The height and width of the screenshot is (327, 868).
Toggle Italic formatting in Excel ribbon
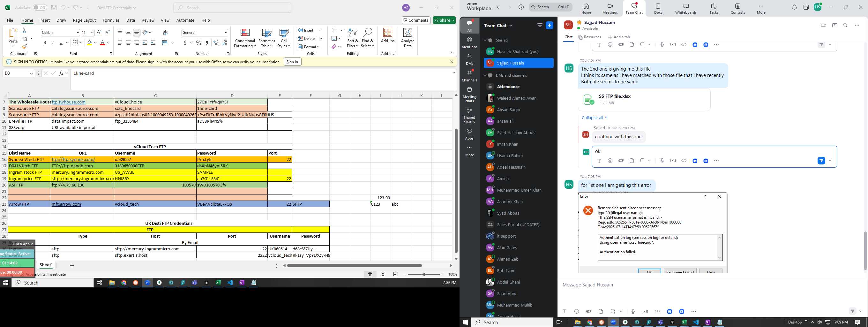click(x=53, y=43)
